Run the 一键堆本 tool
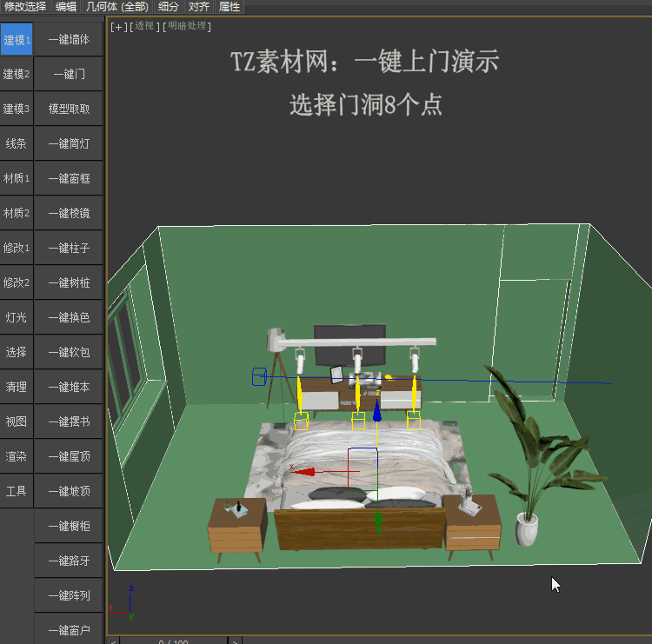This screenshot has width=652, height=644. click(x=69, y=387)
